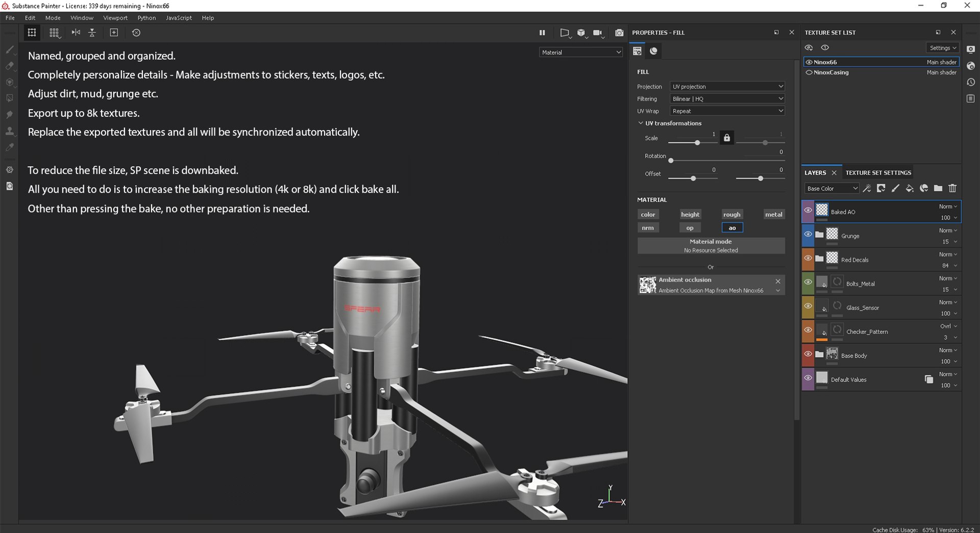Viewport: 980px width, 533px height.
Task: Open the Projection dropdown
Action: coord(727,87)
